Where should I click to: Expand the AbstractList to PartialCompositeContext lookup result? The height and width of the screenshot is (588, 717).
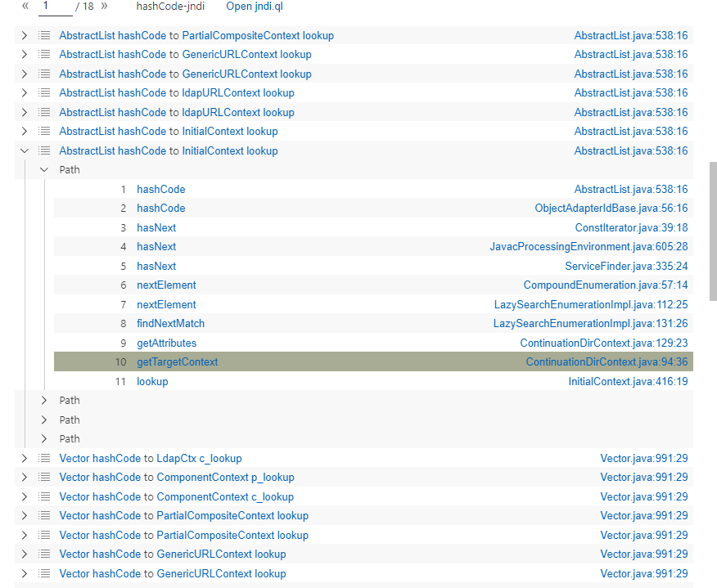coord(25,36)
